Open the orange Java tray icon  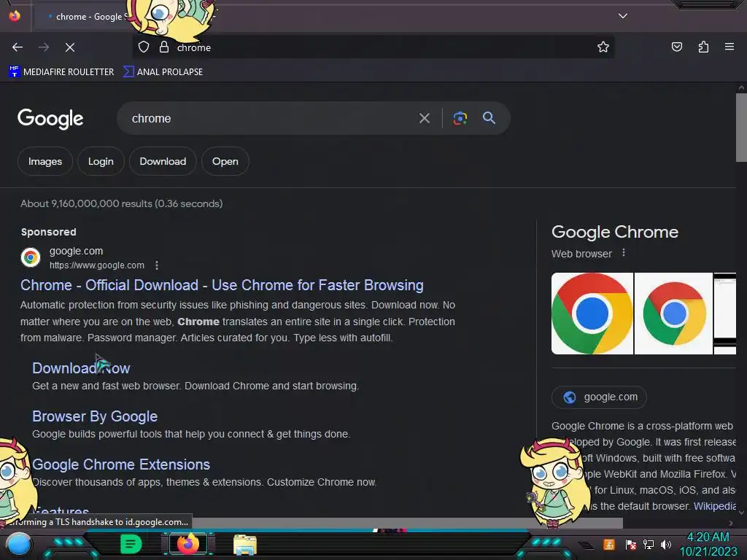[609, 544]
